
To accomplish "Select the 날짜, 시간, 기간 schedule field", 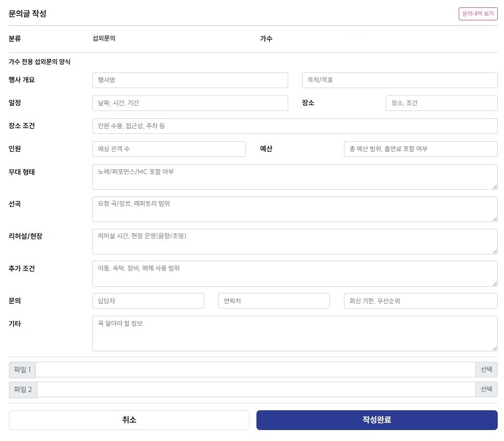I will pyautogui.click(x=190, y=103).
